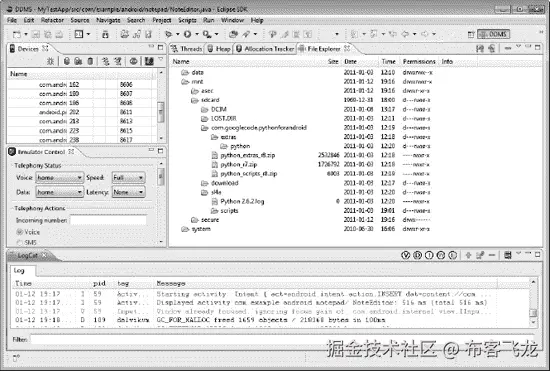Open the Window menu

232,20
